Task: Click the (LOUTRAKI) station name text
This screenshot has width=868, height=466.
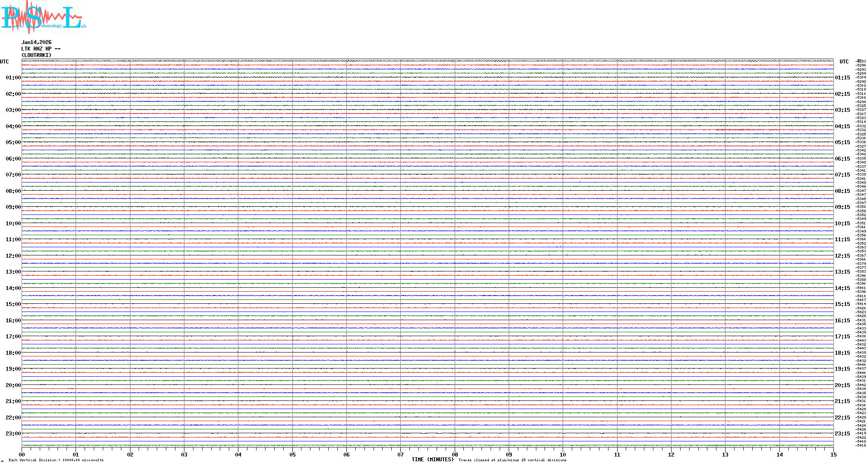Action: (36, 55)
